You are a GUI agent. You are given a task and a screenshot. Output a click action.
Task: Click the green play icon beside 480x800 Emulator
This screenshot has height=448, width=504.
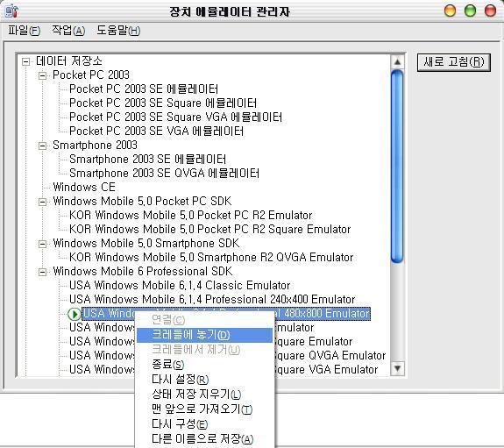pyautogui.click(x=75, y=314)
